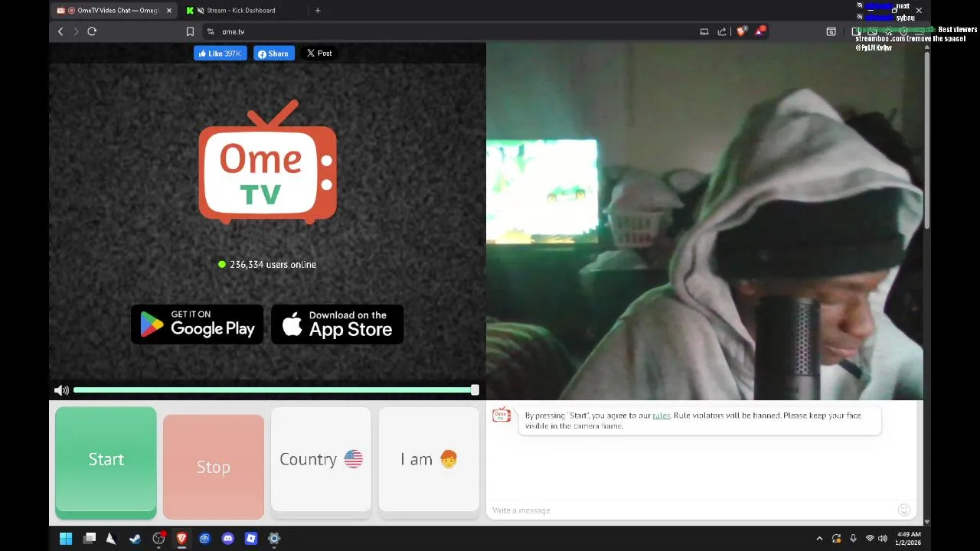Click the Facebook Like 397K button
980x551 pixels.
[x=220, y=54]
